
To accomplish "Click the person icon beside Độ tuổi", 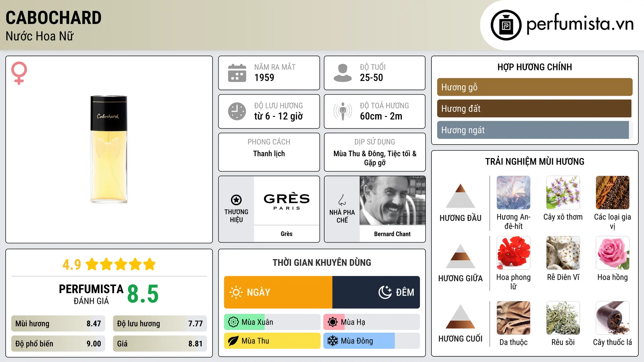I will 342,73.
